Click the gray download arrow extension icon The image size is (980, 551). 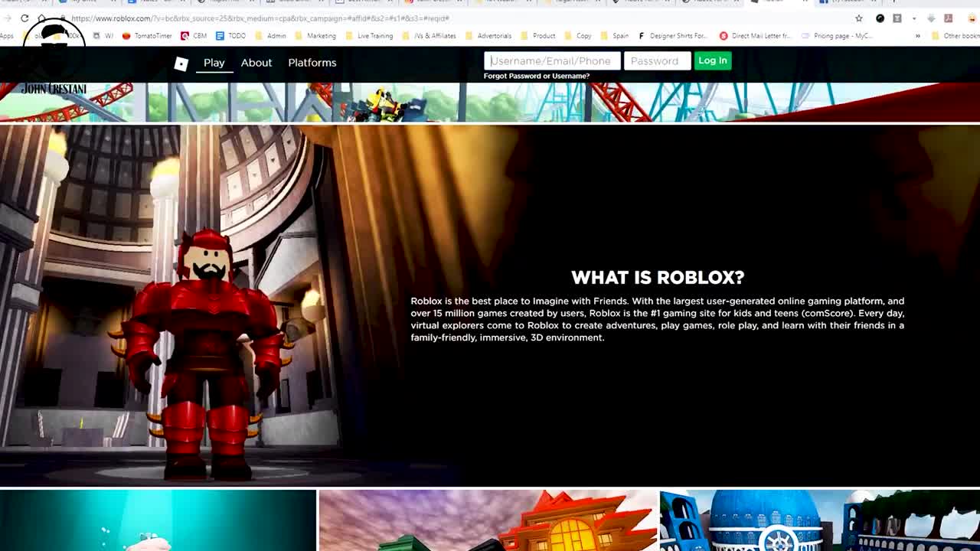click(931, 18)
